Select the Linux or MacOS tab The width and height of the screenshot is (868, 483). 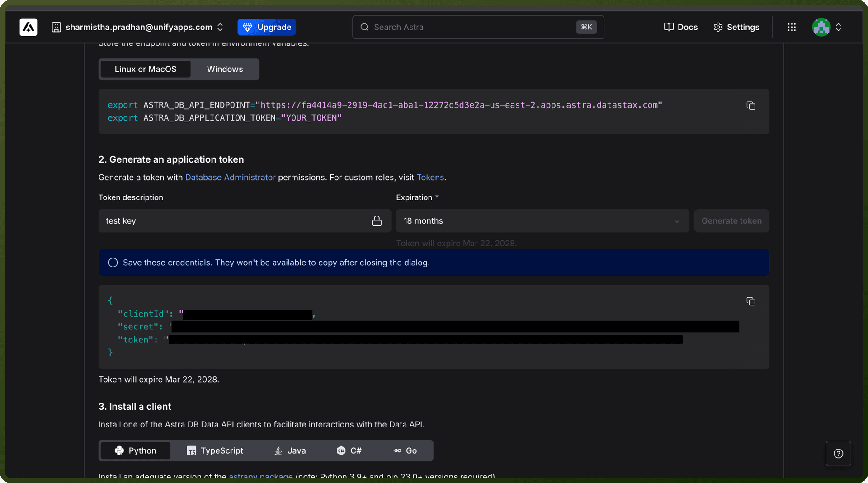pos(146,69)
